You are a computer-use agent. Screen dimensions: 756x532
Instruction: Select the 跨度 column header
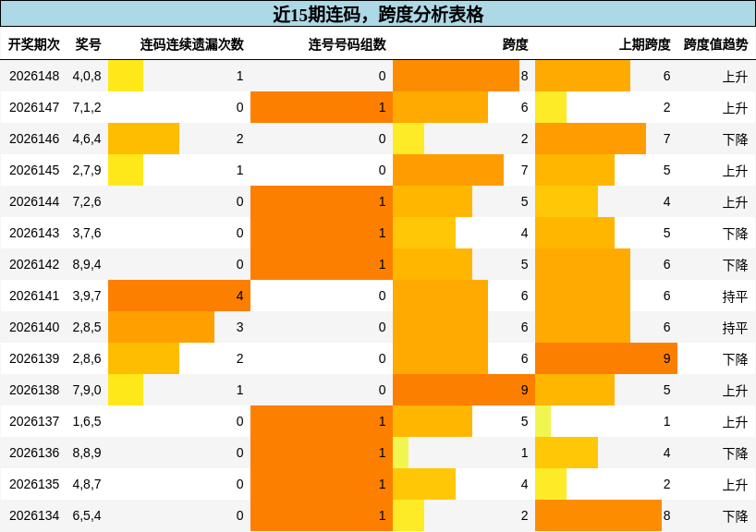tap(516, 44)
